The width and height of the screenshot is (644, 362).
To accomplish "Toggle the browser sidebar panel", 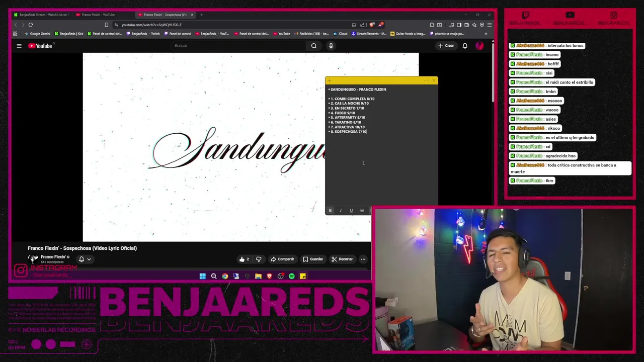I will tap(459, 25).
